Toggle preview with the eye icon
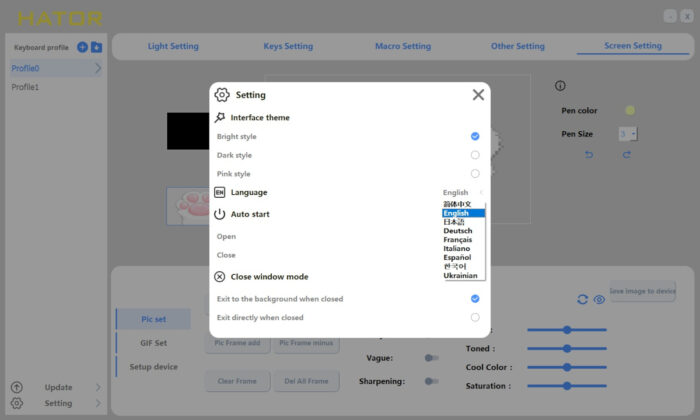The height and width of the screenshot is (420, 700). click(x=599, y=299)
